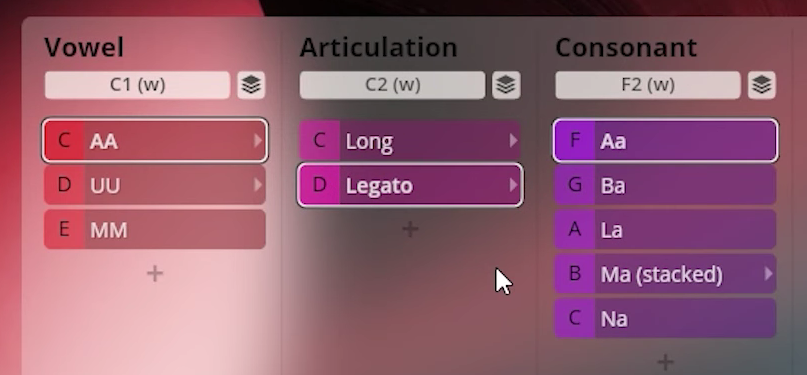Select the Ba consonant
The width and height of the screenshot is (807, 375).
tap(665, 185)
